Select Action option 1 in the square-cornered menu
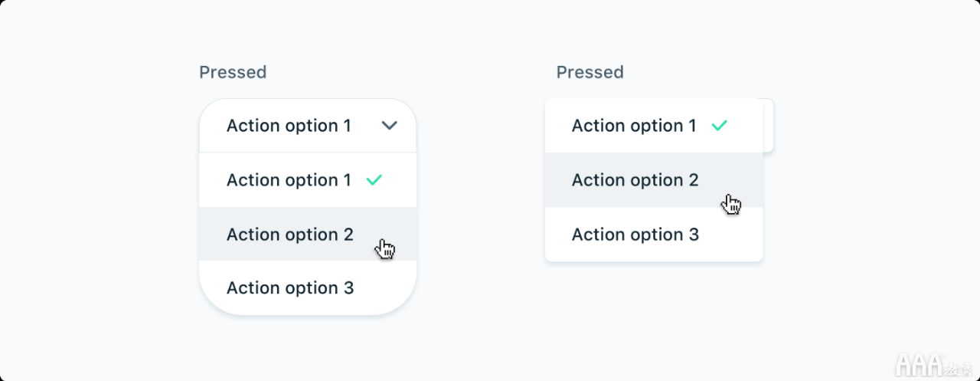Image resolution: width=980 pixels, height=381 pixels. click(654, 126)
